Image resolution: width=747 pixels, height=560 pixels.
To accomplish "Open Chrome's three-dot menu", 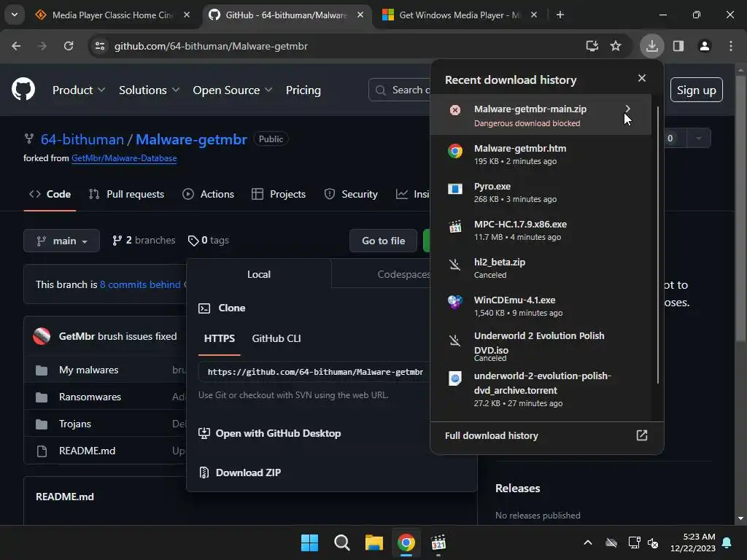I will (731, 46).
